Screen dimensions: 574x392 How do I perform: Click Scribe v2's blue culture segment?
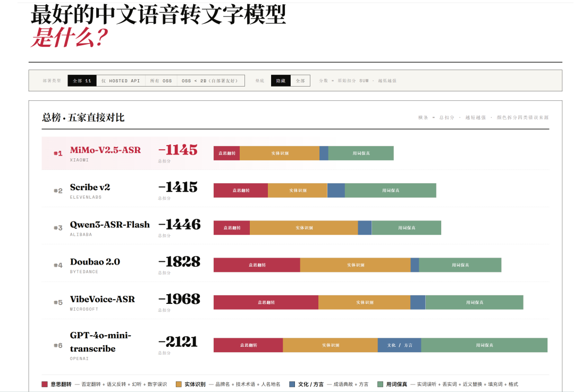point(336,190)
